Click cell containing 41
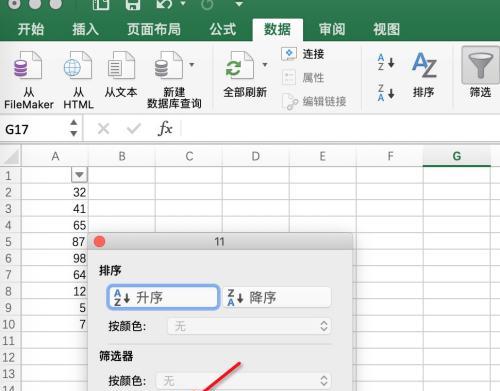The image size is (500, 391). click(x=55, y=209)
